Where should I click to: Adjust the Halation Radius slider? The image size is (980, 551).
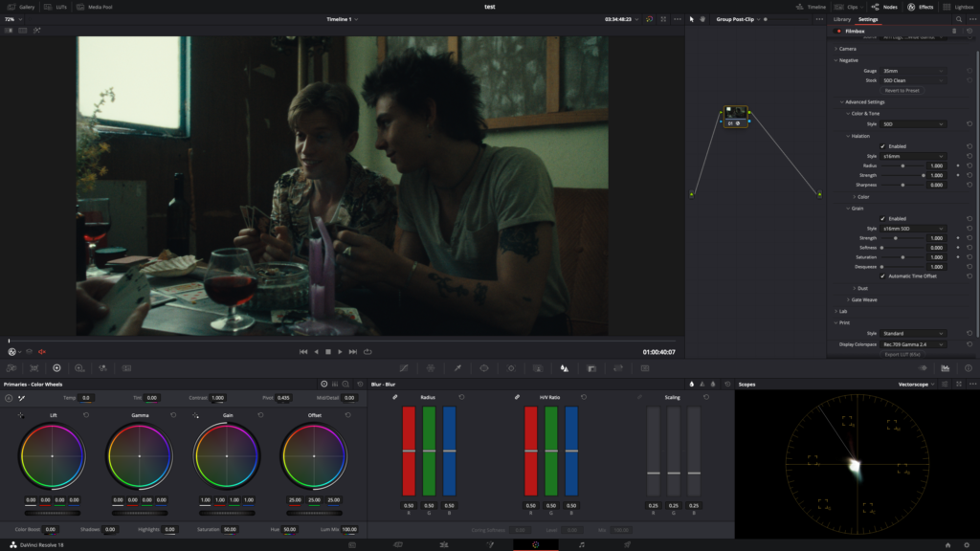tap(902, 166)
